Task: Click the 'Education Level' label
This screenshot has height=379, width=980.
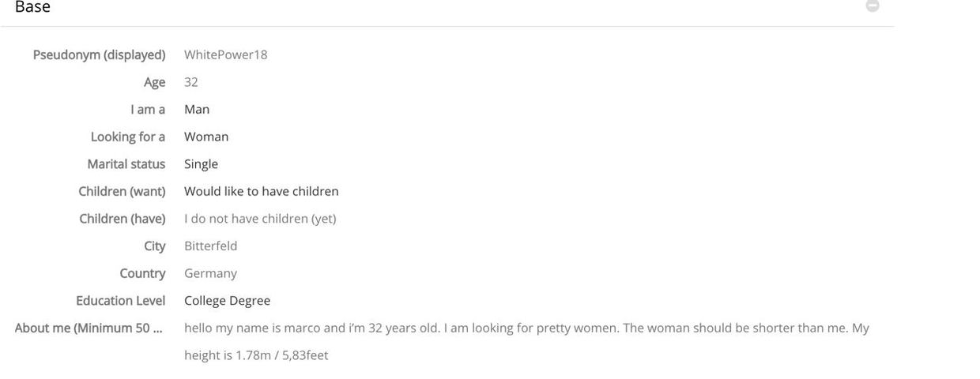Action: (121, 301)
